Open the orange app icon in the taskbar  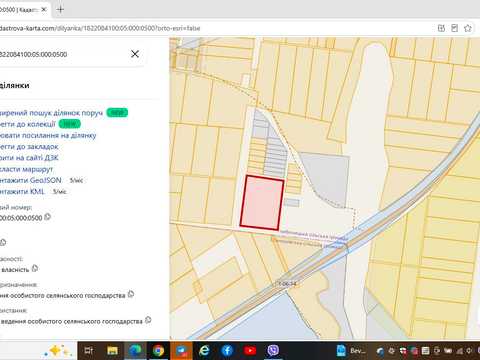[181, 350]
